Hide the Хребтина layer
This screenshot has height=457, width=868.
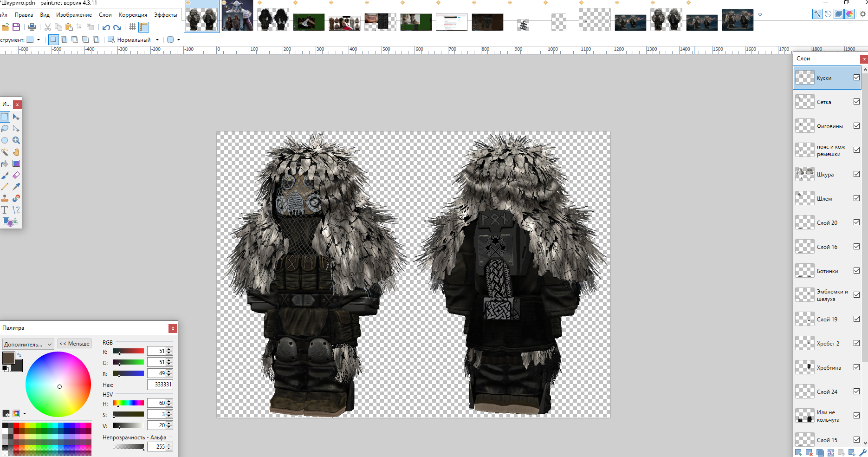(x=856, y=367)
